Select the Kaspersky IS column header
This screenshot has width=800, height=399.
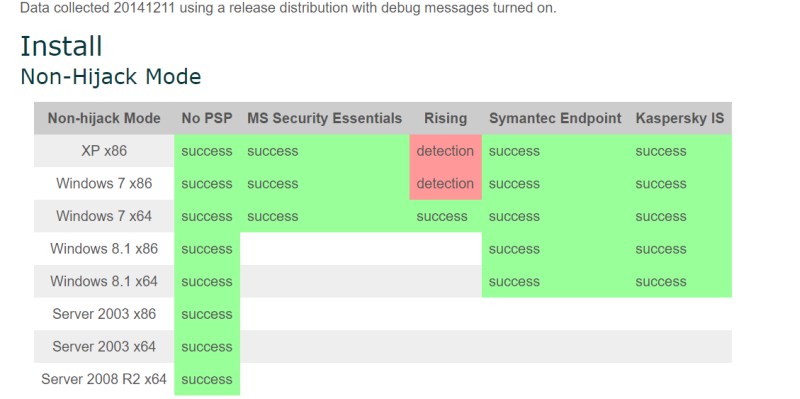coord(680,118)
